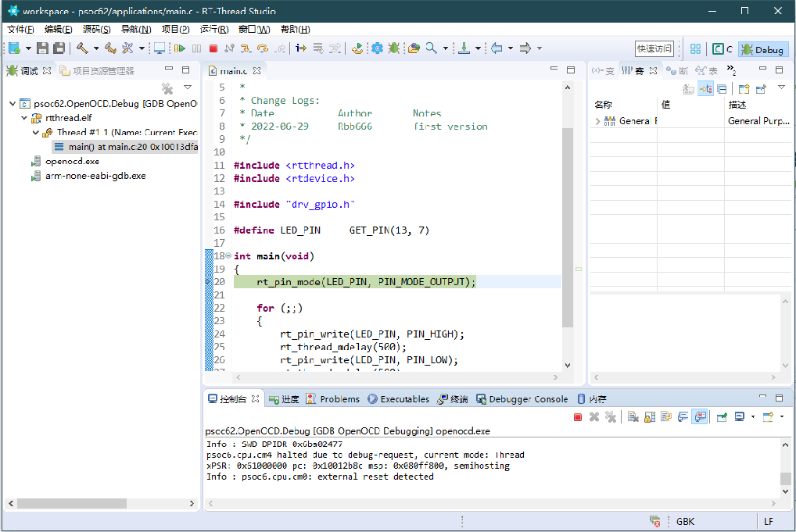Click the Open Perspective grid icon

[x=695, y=48]
